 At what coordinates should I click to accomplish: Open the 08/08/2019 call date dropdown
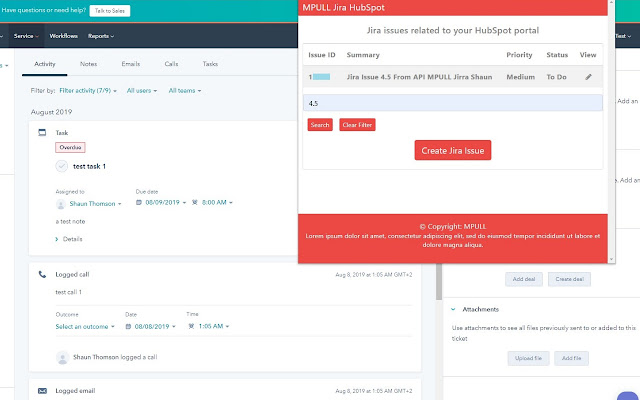pyautogui.click(x=155, y=327)
